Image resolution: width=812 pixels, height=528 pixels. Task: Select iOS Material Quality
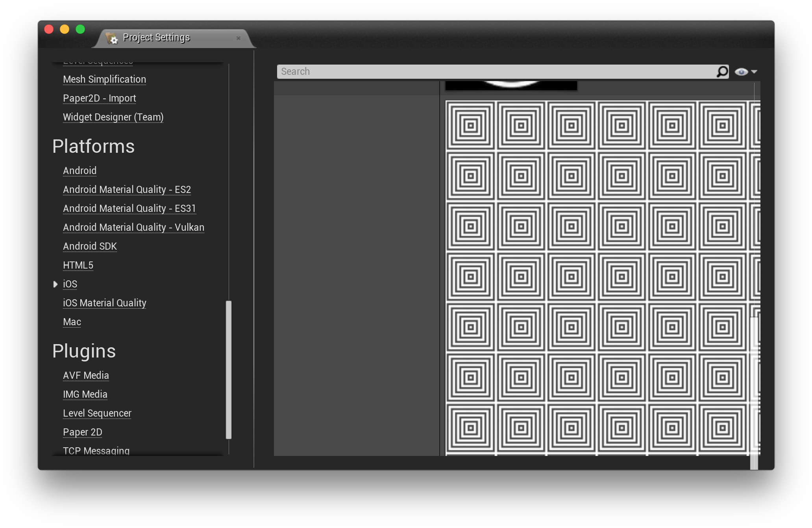tap(104, 303)
